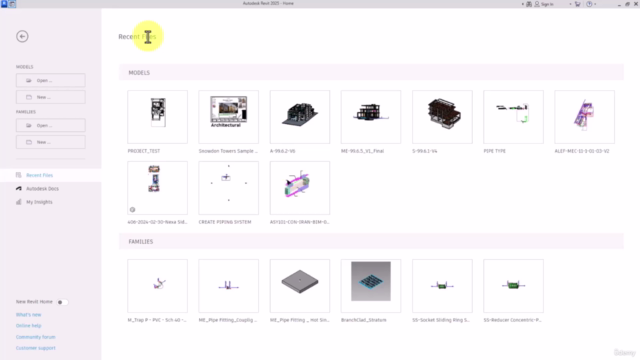Click the BranchClad_Stratum file name label
This screenshot has height=360, width=640.
364,320
